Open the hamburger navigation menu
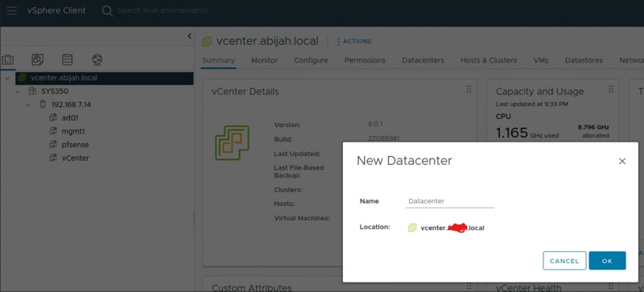 tap(11, 10)
